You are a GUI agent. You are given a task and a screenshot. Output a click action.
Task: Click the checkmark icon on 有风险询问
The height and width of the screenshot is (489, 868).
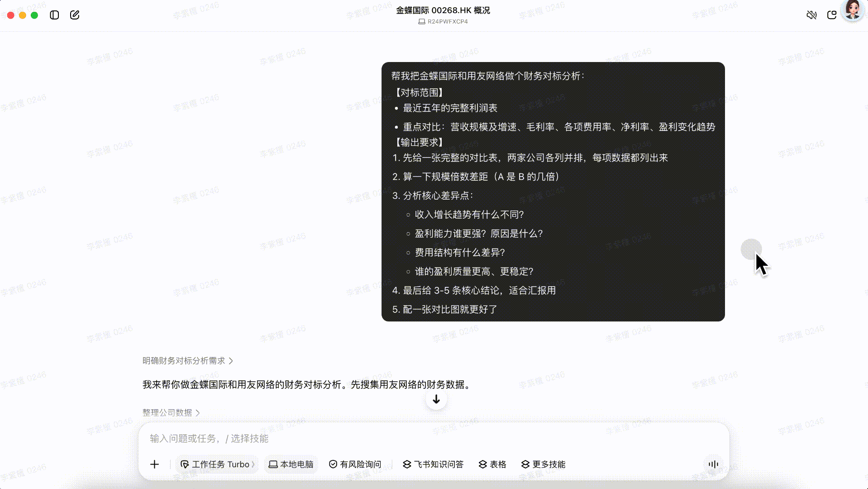(333, 464)
